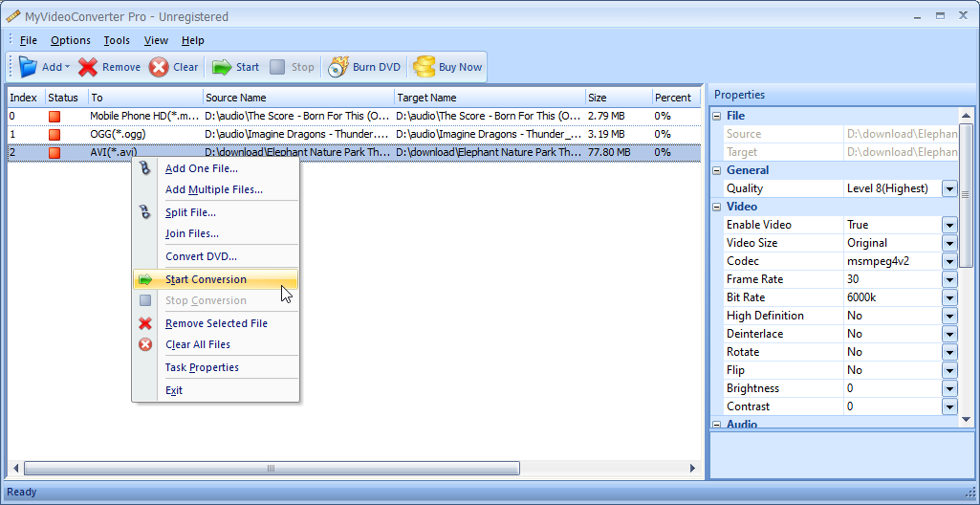980x505 pixels.
Task: Open the Add button dropdown arrow
Action: (x=68, y=67)
